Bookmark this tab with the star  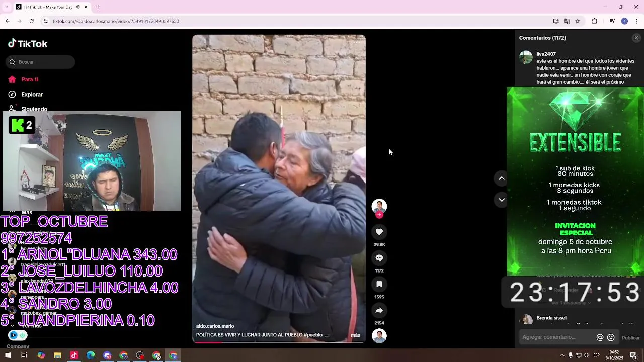pyautogui.click(x=578, y=21)
